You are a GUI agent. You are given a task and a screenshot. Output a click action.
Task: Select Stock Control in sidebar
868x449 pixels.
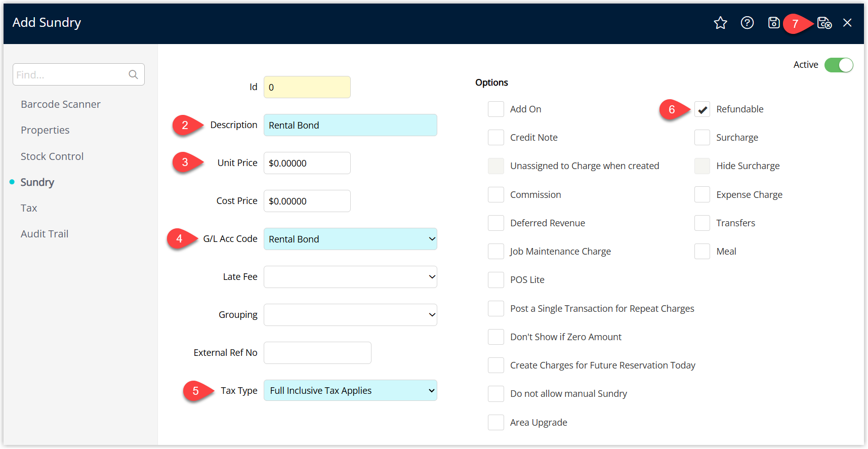[52, 156]
